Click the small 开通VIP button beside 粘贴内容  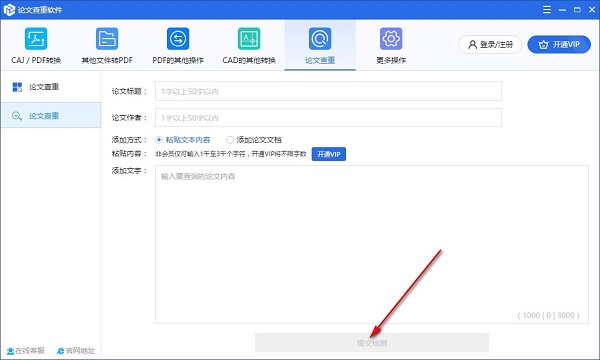pyautogui.click(x=329, y=154)
